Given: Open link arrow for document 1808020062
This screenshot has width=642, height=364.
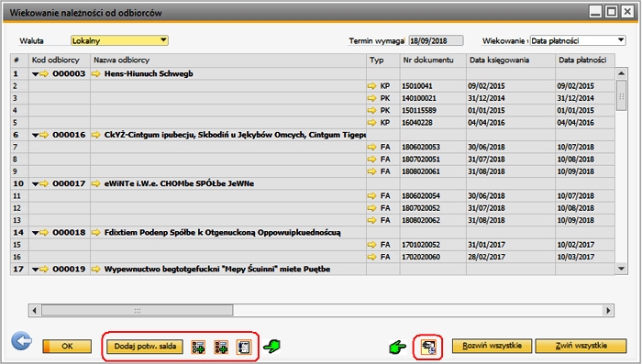Looking at the screenshot, I should 371,220.
